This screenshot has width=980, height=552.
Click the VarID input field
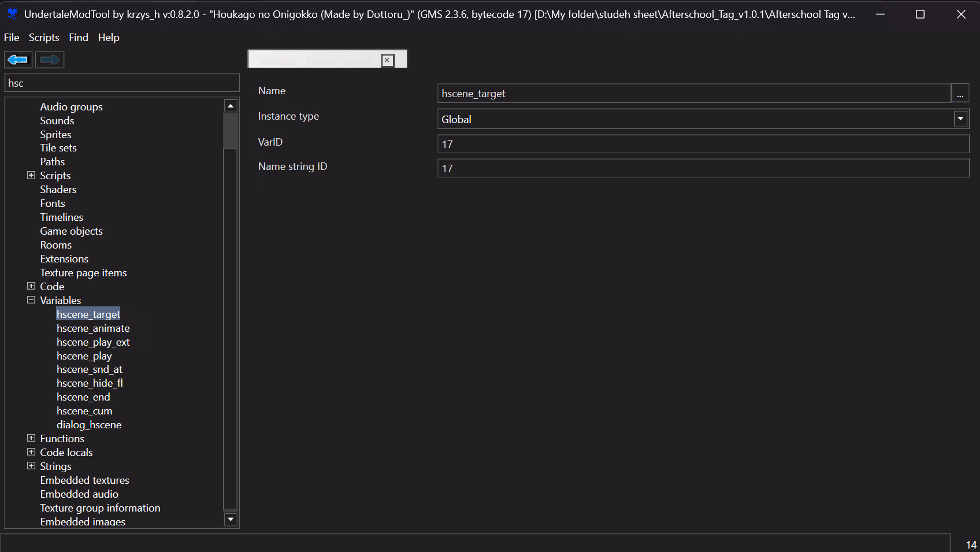[703, 144]
